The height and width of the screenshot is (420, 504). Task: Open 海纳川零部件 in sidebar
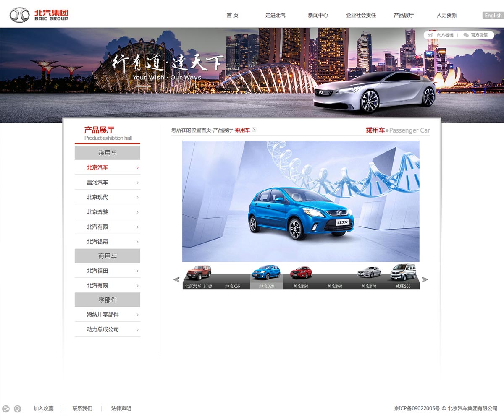(103, 314)
